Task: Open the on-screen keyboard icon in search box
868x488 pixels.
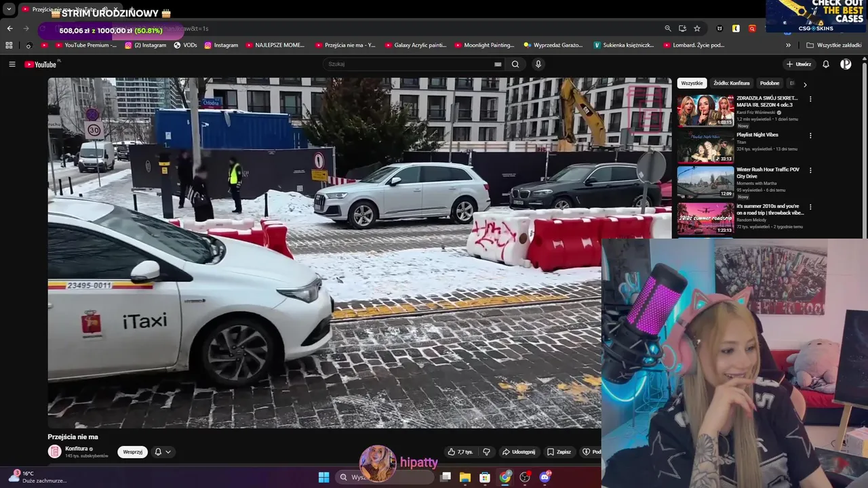Action: tap(498, 64)
